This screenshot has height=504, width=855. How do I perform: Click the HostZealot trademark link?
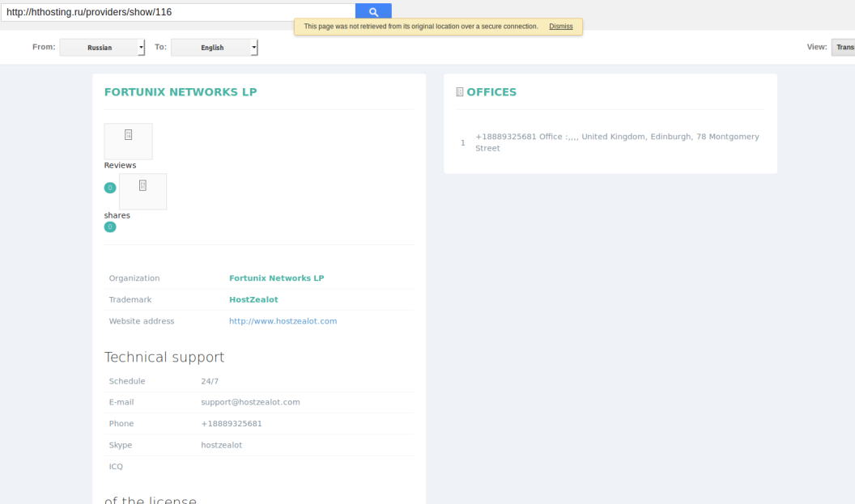point(253,299)
